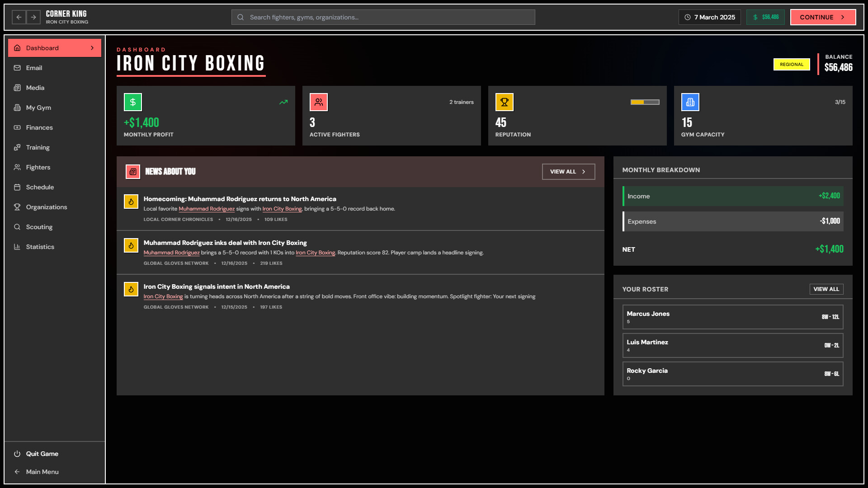Viewport: 868px width, 488px height.
Task: Open the Email sidebar section
Action: click(34, 68)
